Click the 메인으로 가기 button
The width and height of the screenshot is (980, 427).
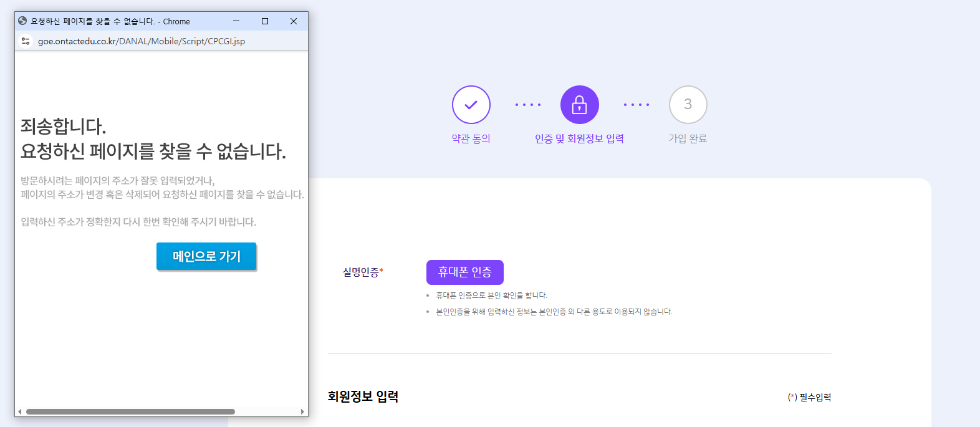pos(206,256)
